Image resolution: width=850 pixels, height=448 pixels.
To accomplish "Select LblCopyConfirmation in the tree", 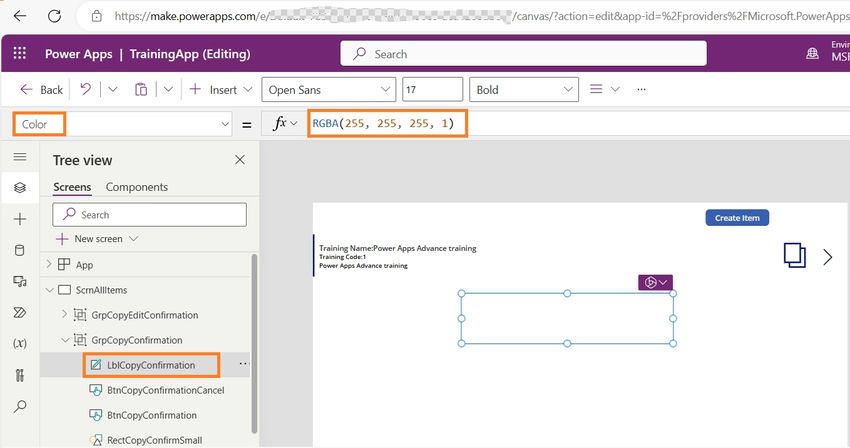I will click(151, 365).
